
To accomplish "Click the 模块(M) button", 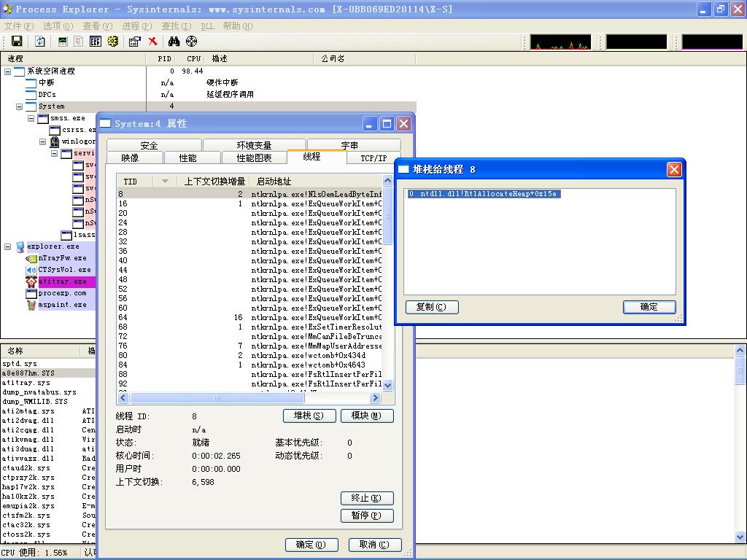I will click(x=367, y=416).
